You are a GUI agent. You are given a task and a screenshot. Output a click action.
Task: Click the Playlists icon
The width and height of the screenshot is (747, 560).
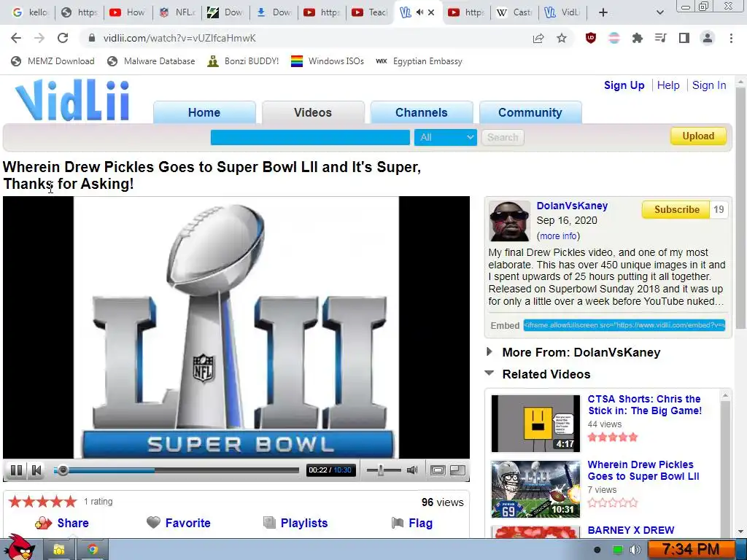click(x=270, y=522)
